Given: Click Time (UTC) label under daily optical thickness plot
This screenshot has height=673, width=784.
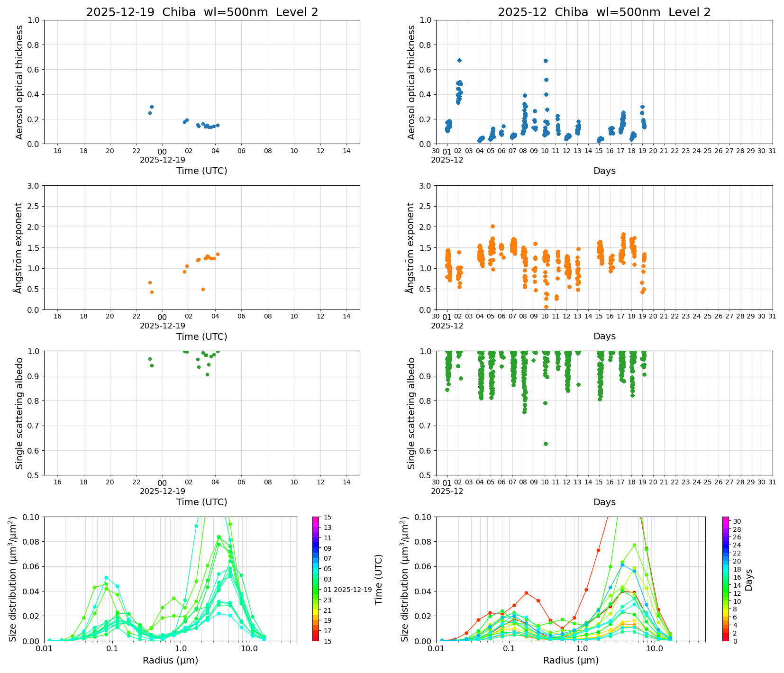Looking at the screenshot, I should tap(202, 171).
